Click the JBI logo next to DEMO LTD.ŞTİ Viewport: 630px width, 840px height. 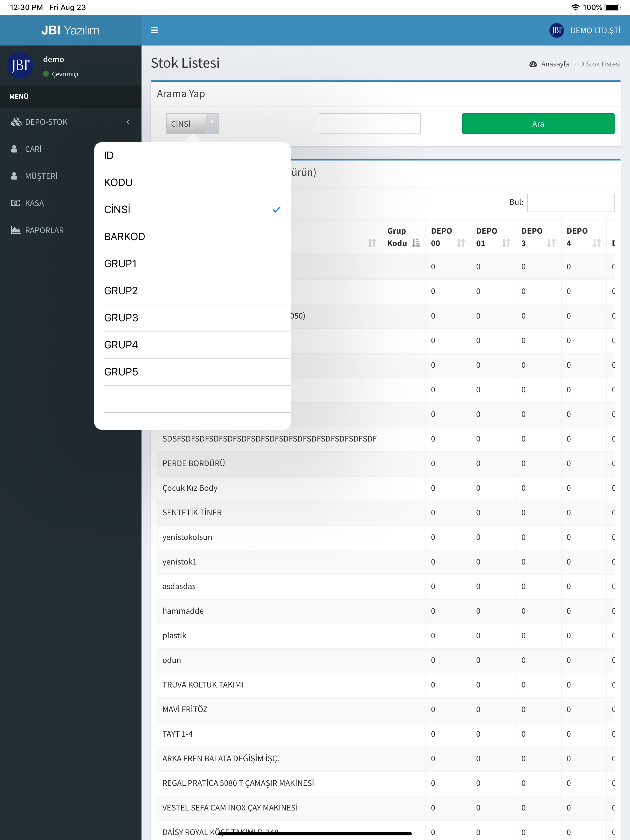(557, 30)
